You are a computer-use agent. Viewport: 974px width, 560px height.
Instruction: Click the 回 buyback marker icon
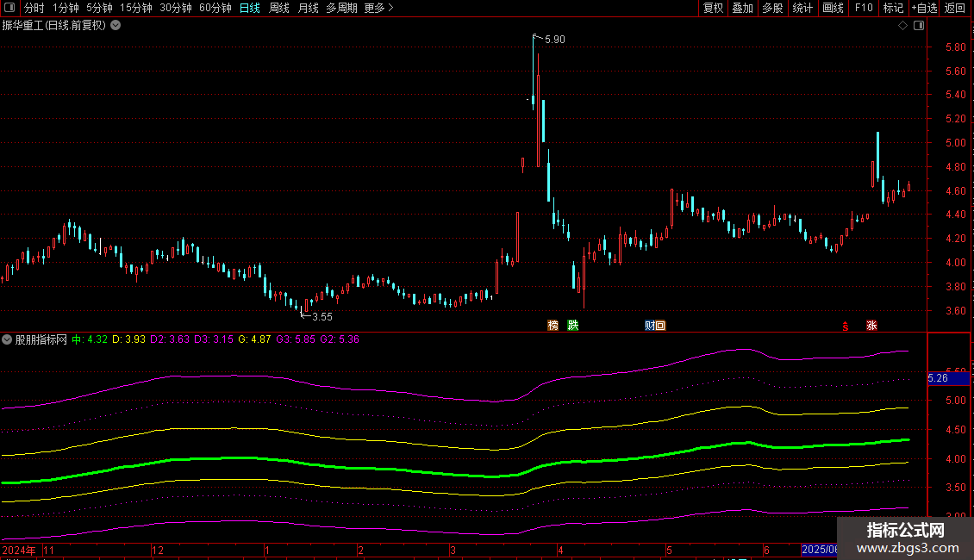click(x=660, y=326)
